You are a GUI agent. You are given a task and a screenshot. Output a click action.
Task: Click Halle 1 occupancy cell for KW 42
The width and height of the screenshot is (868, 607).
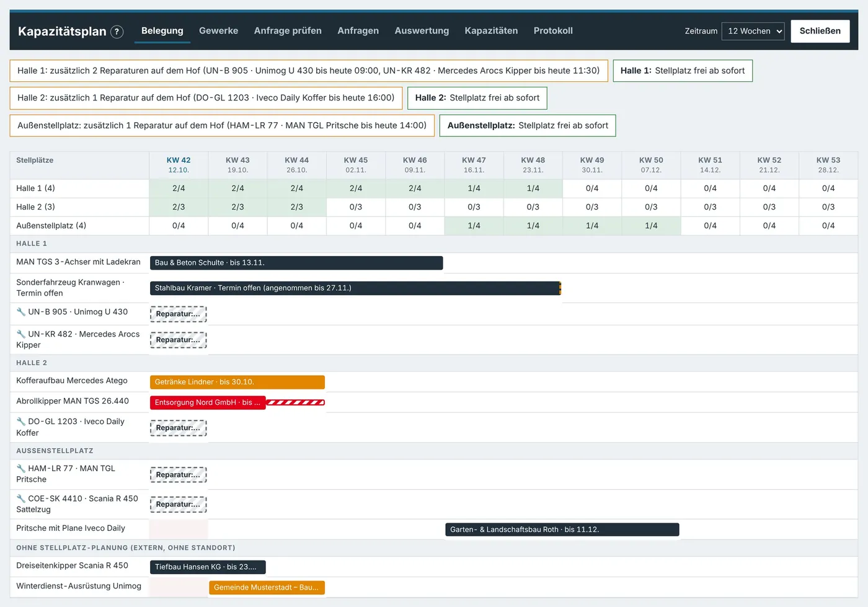pyautogui.click(x=179, y=188)
